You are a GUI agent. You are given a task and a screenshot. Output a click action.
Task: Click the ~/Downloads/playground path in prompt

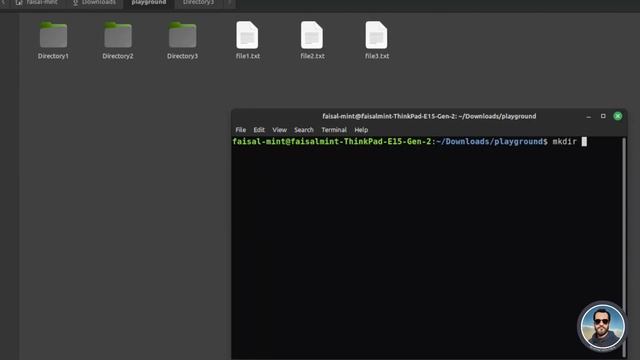point(489,142)
